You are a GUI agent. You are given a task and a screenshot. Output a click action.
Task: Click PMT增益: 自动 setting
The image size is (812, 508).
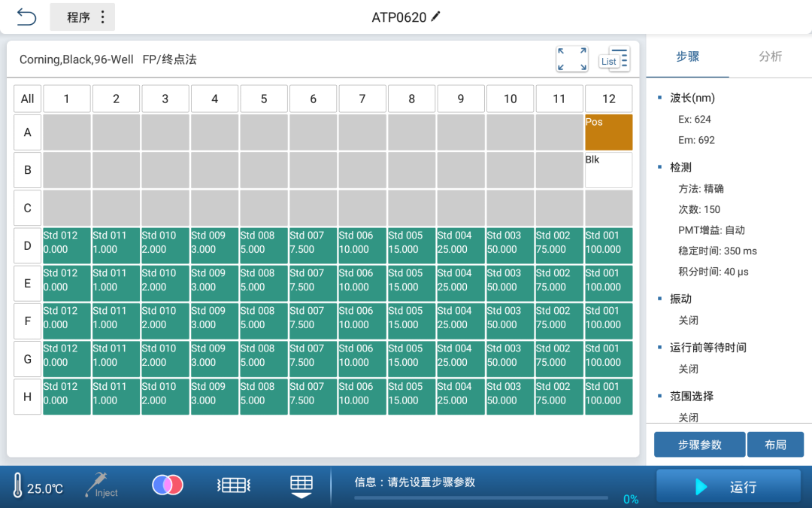[x=711, y=230]
